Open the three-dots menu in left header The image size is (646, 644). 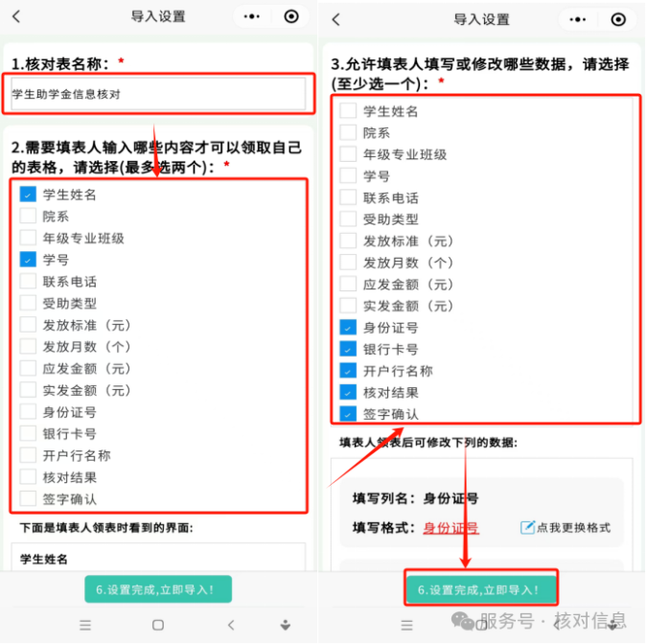251,17
